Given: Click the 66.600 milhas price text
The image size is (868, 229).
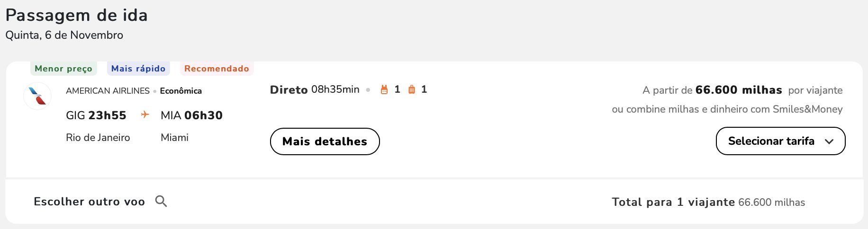Looking at the screenshot, I should tap(739, 90).
